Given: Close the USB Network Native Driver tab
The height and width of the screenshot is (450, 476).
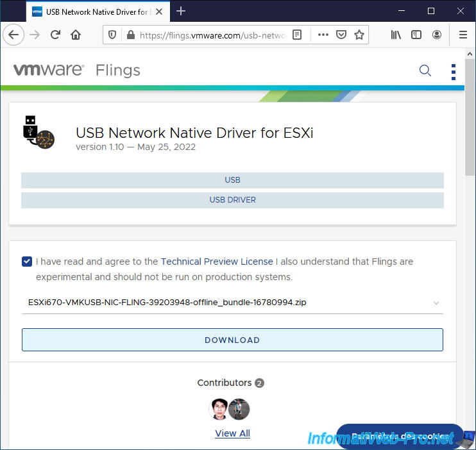Looking at the screenshot, I should click(159, 12).
